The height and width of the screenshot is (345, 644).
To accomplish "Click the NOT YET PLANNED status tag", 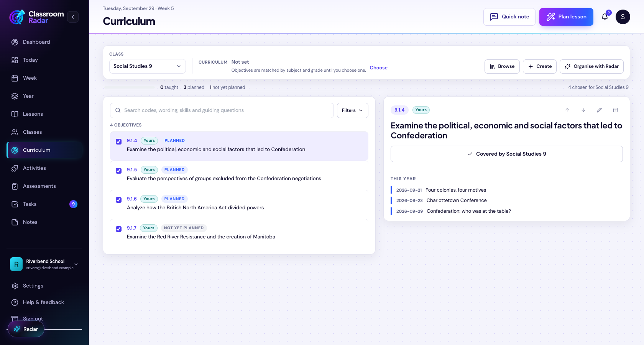I will 184,228.
